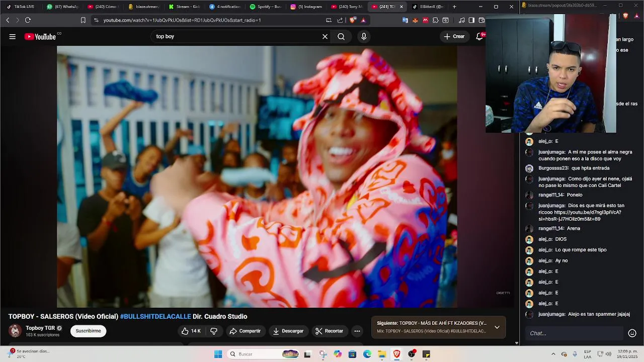Open Brave Rewards triangle icon
Image resolution: width=644 pixels, height=362 pixels.
click(x=363, y=20)
